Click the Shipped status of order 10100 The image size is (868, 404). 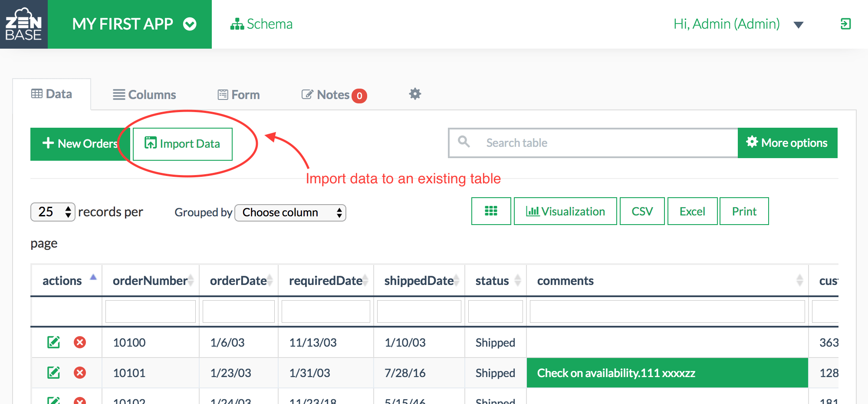pyautogui.click(x=495, y=343)
